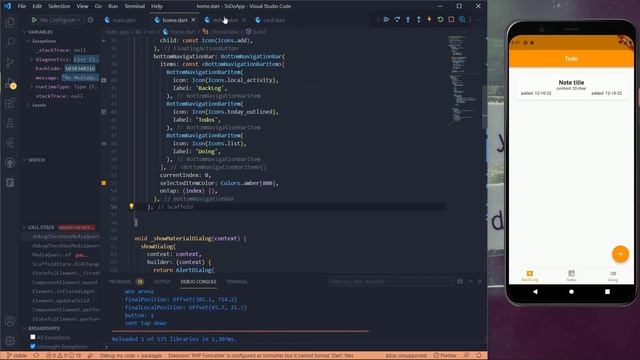This screenshot has width=640, height=360.
Task: Open the Selection menu
Action: point(59,6)
